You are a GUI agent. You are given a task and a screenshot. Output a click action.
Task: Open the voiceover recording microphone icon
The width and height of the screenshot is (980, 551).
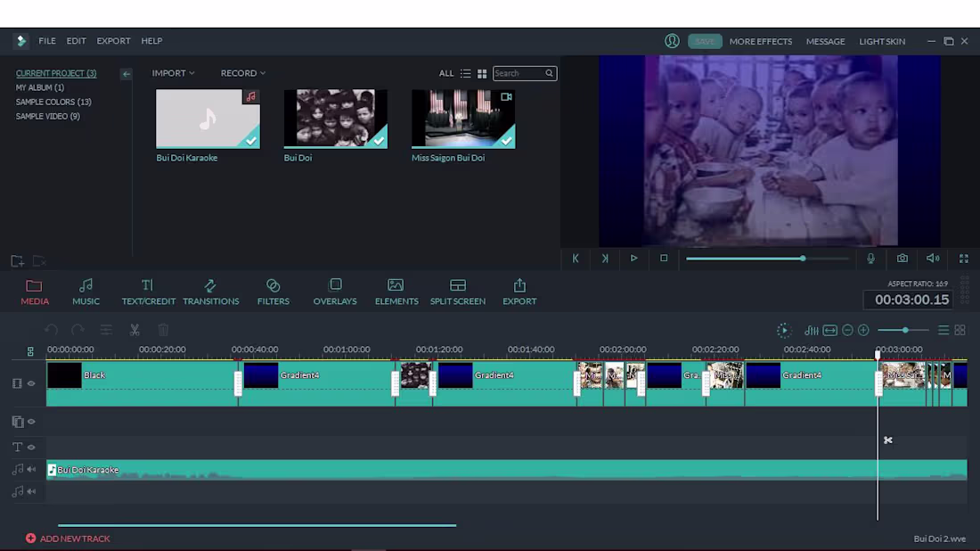click(x=870, y=259)
